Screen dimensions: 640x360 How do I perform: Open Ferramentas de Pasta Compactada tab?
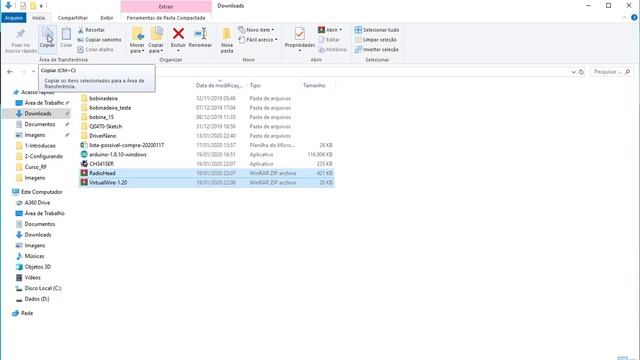[166, 18]
